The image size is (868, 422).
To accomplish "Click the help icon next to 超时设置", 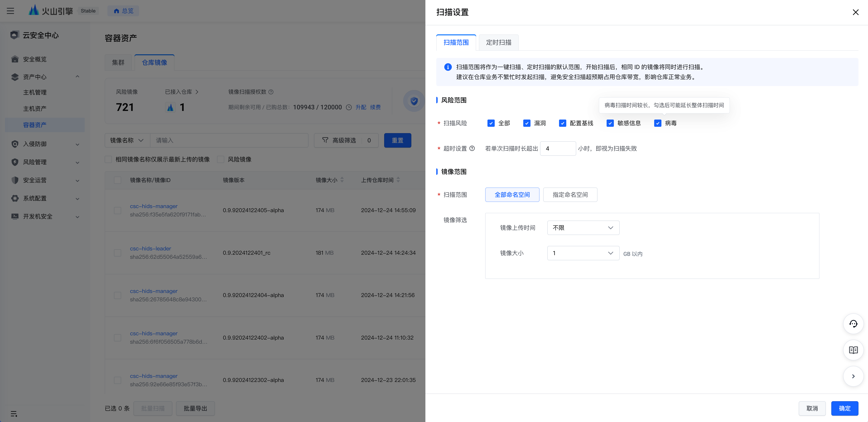I will 472,148.
